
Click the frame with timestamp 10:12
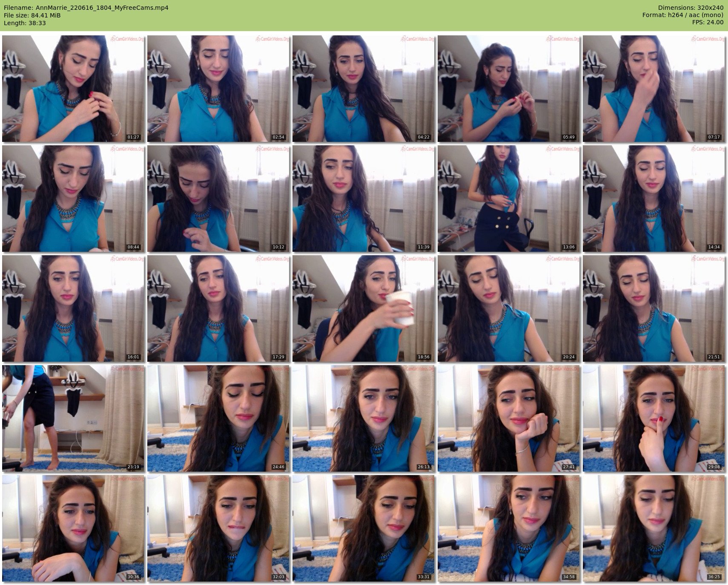click(218, 199)
